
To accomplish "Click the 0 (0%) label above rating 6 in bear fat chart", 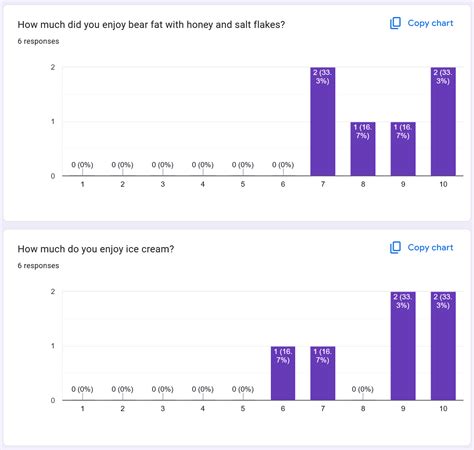I will [283, 165].
